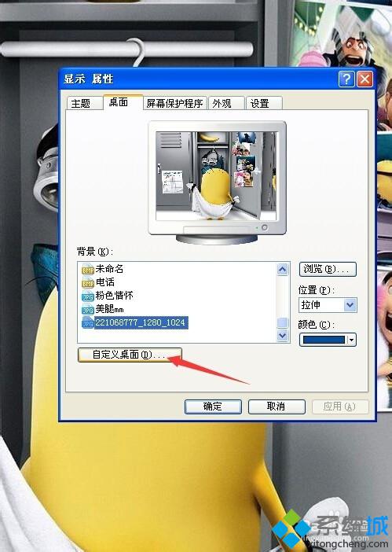392x552 pixels.
Task: Select the 粉色情怀 background entry
Action: click(x=114, y=296)
